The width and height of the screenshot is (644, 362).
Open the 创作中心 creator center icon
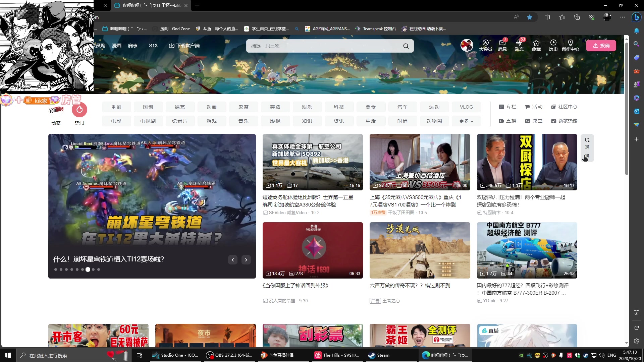click(570, 45)
